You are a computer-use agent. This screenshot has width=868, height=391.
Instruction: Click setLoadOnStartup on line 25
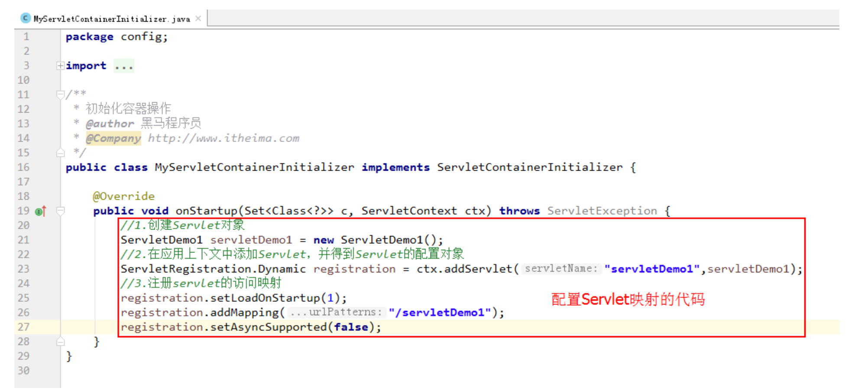click(x=265, y=298)
